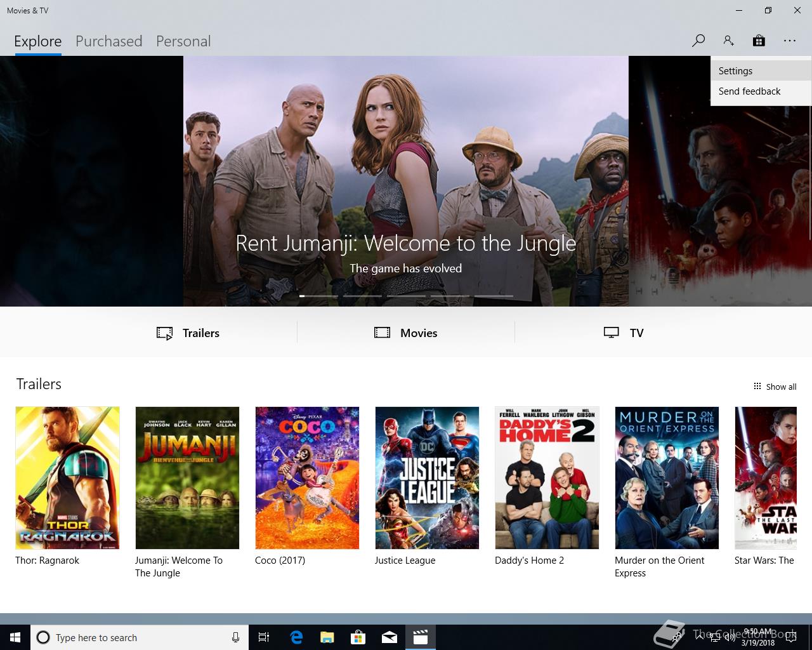Open the TV category button
Image resolution: width=812 pixels, height=650 pixels.
click(x=624, y=333)
